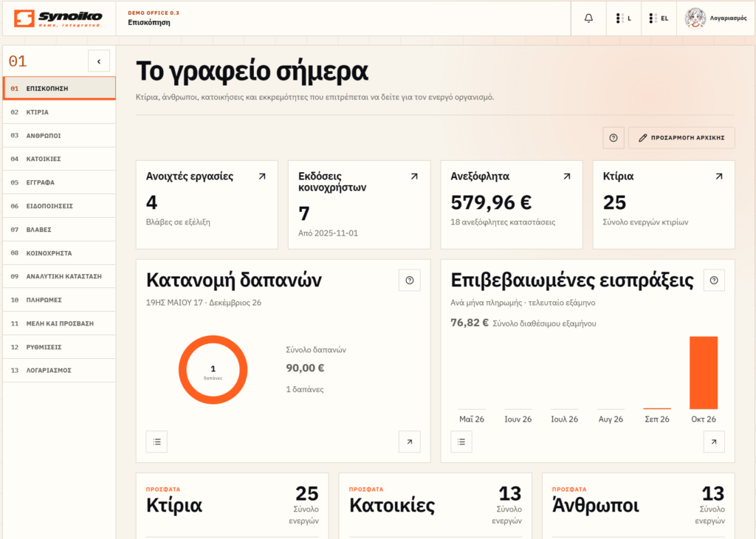Screen dimensions: 756x539
Task: Show list view for Κατανομή δαπανών
Action: pos(157,442)
